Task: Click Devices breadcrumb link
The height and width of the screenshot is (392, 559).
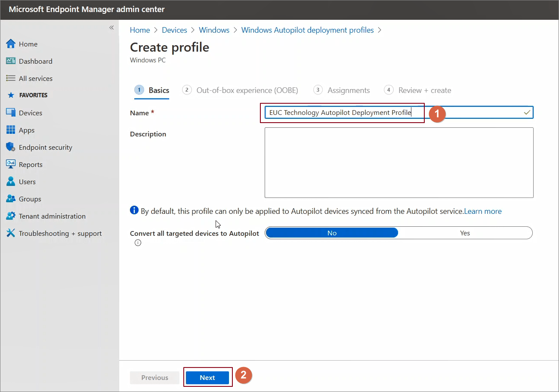Action: click(x=174, y=30)
